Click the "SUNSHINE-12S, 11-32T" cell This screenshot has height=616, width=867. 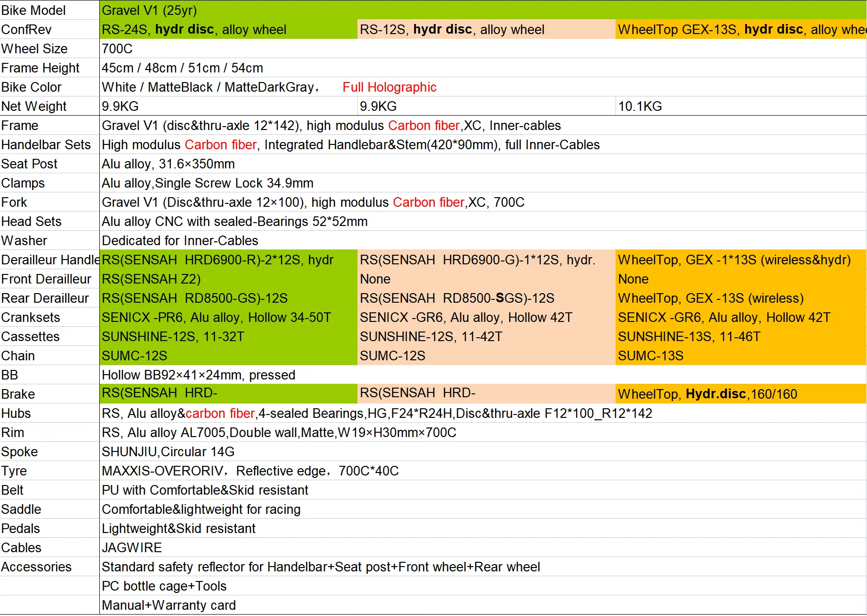(x=228, y=336)
